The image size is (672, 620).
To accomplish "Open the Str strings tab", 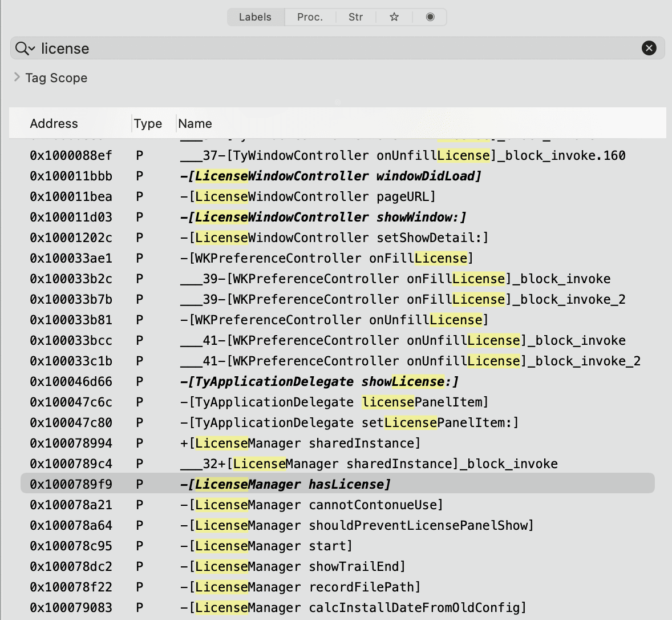I will [x=356, y=17].
